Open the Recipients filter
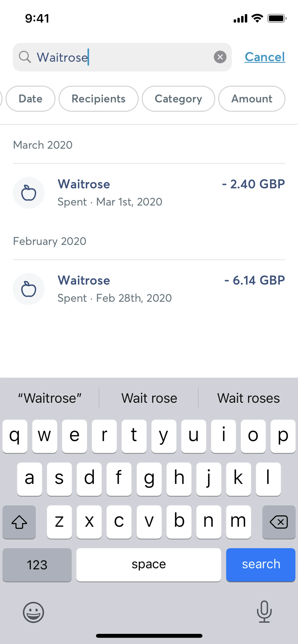The image size is (298, 644). pos(98,99)
